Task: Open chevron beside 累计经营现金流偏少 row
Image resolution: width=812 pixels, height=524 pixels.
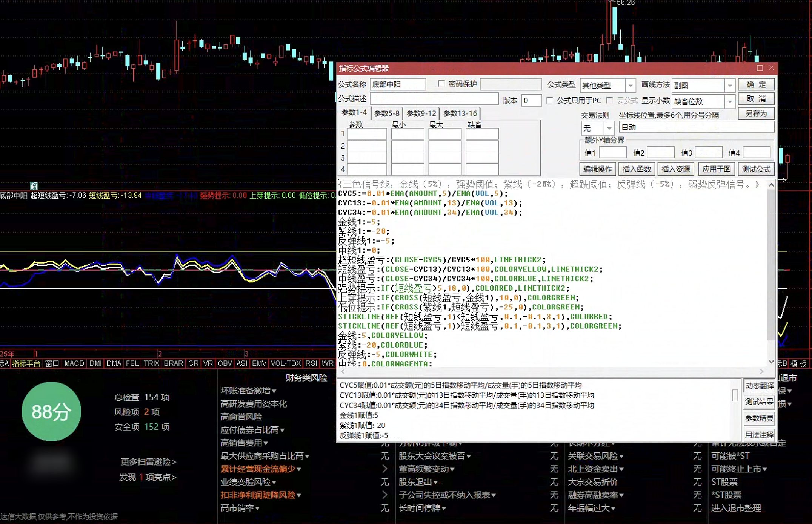Action: (x=384, y=469)
